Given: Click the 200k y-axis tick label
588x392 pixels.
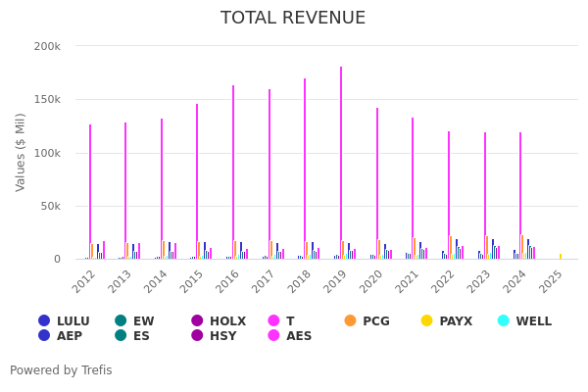Looking at the screenshot, I should [x=47, y=46].
